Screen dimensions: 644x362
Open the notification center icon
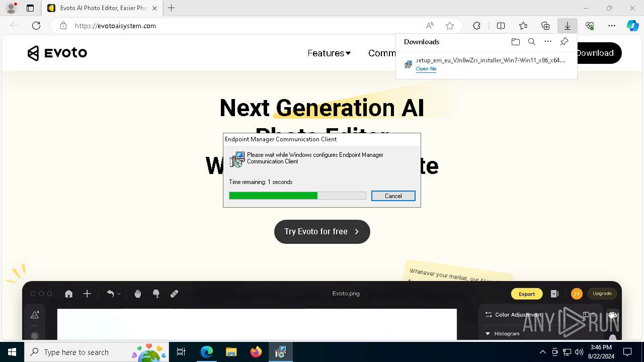click(627, 352)
